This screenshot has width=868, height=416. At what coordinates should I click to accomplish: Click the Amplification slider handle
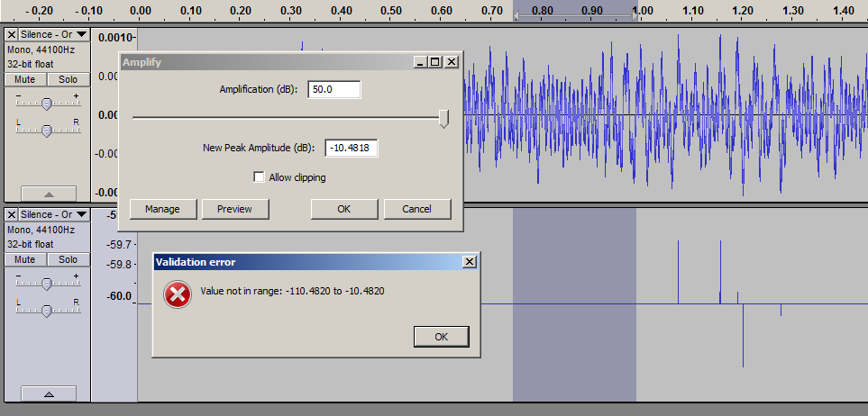pos(443,118)
